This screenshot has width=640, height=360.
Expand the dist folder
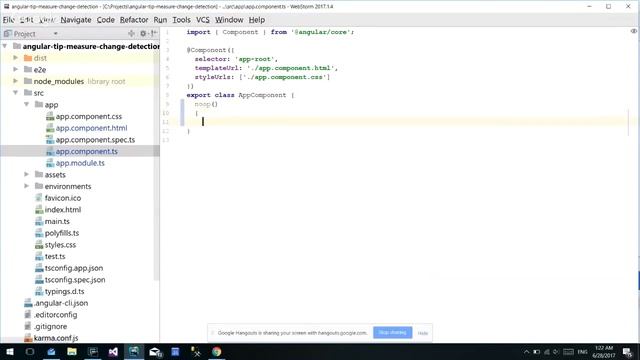16,58
